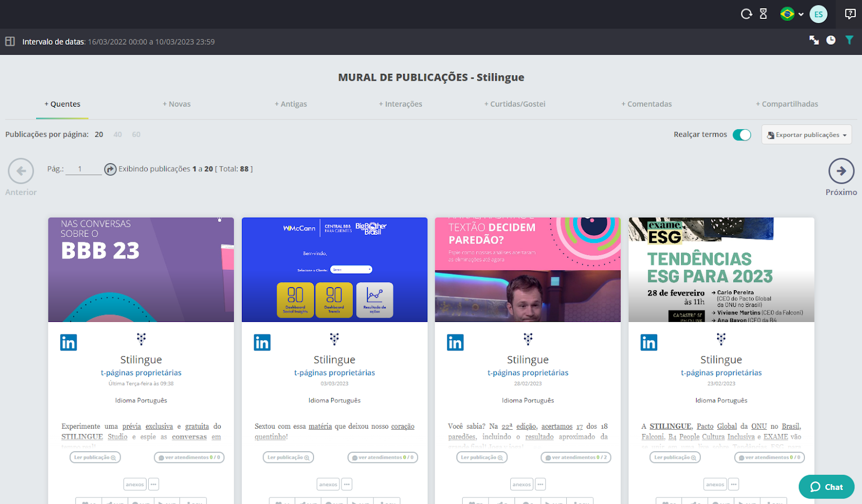862x504 pixels.
Task: Open more options dots on Pacto Global post
Action: (x=733, y=484)
